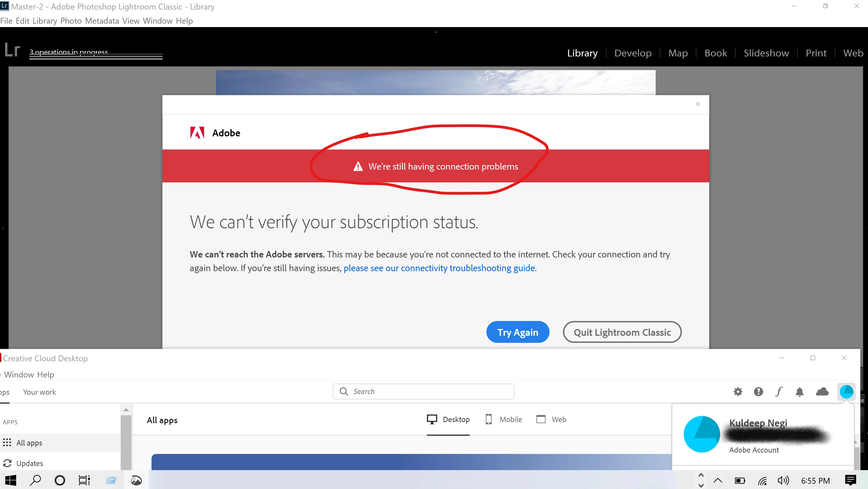Screen dimensions: 868x489
Task: Click the account avatar in Creative Cloud toolbar
Action: point(846,392)
